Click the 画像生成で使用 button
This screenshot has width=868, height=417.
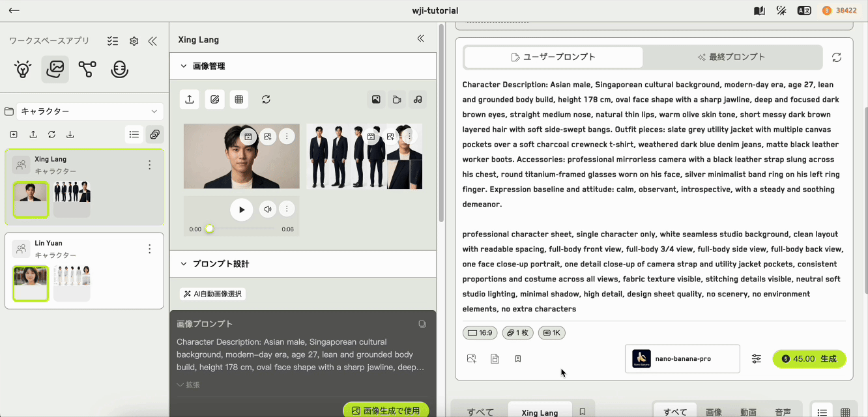[x=386, y=410]
